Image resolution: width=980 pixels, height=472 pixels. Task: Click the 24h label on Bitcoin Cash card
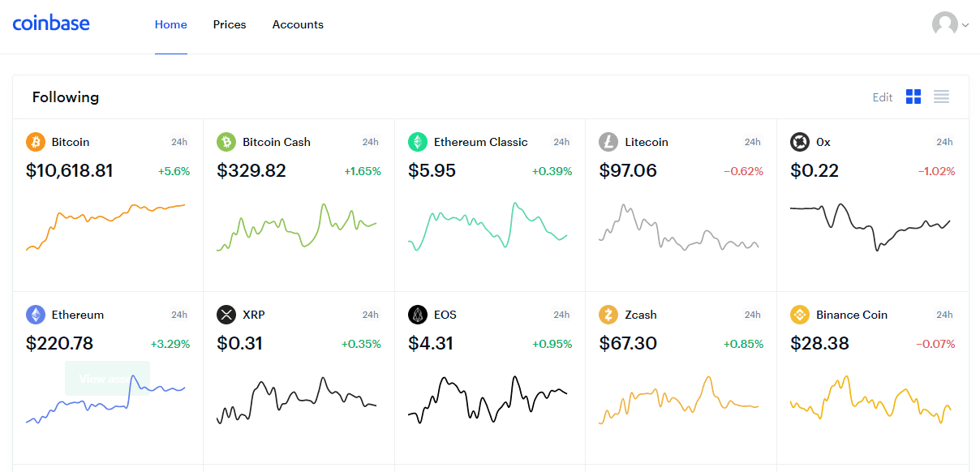(x=371, y=142)
